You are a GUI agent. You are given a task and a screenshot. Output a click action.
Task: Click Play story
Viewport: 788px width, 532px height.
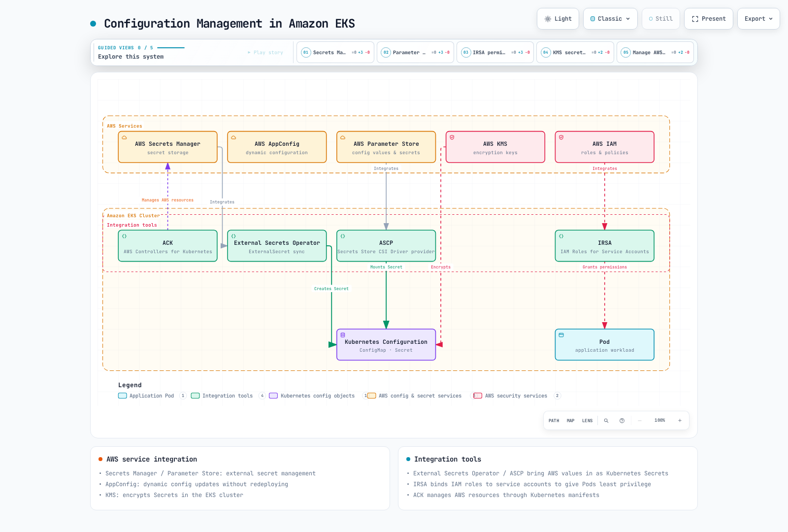tap(265, 52)
